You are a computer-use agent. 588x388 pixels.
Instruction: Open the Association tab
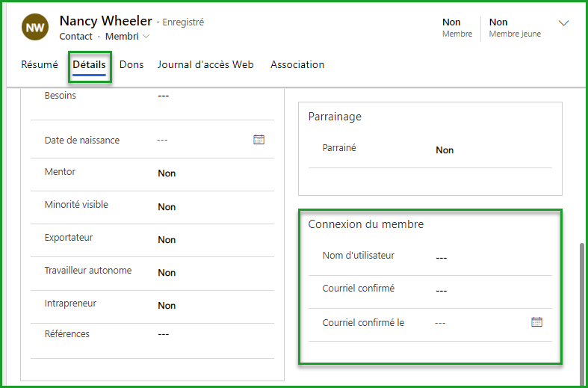(297, 65)
